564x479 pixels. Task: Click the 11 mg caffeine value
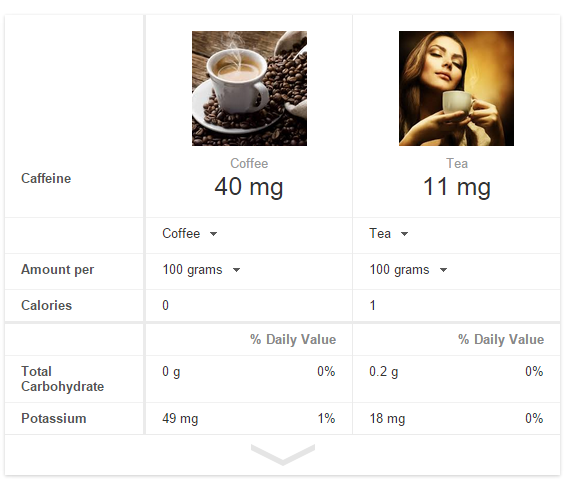pos(457,187)
